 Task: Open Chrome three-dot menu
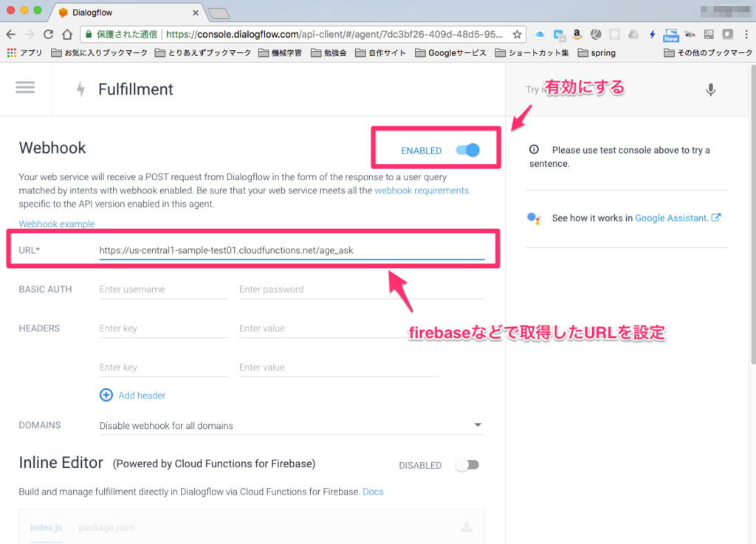746,34
